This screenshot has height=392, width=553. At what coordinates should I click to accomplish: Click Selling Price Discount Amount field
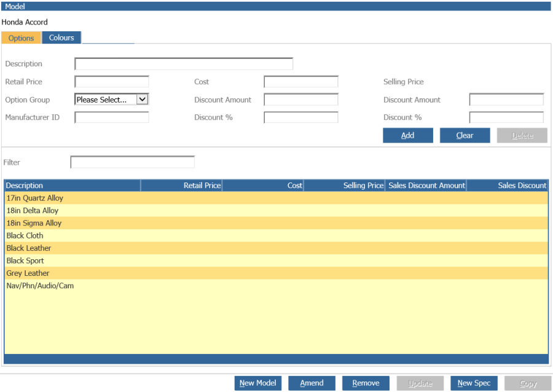pos(506,100)
